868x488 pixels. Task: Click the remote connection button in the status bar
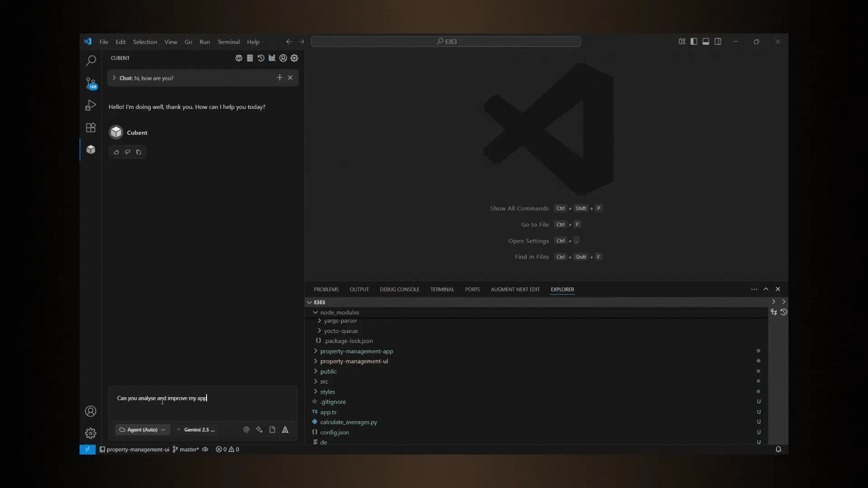coord(88,449)
